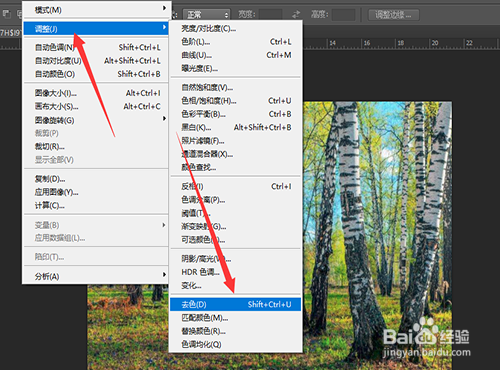Open 色阶(L) adjustment

236,42
